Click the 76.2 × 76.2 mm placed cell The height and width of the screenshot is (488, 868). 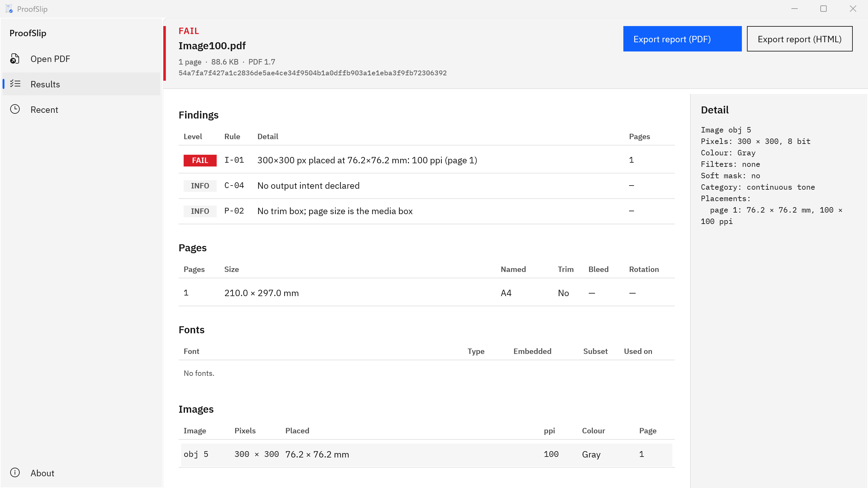[317, 454]
